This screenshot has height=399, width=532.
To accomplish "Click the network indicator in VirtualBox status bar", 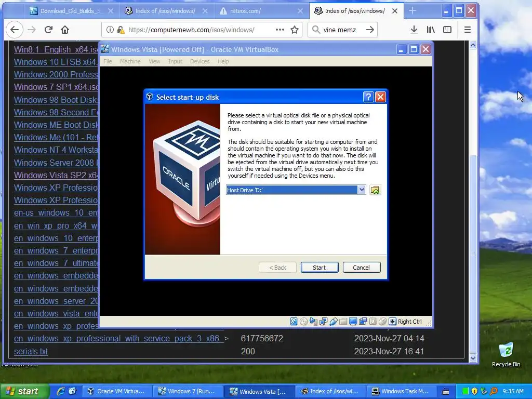I will [x=323, y=321].
